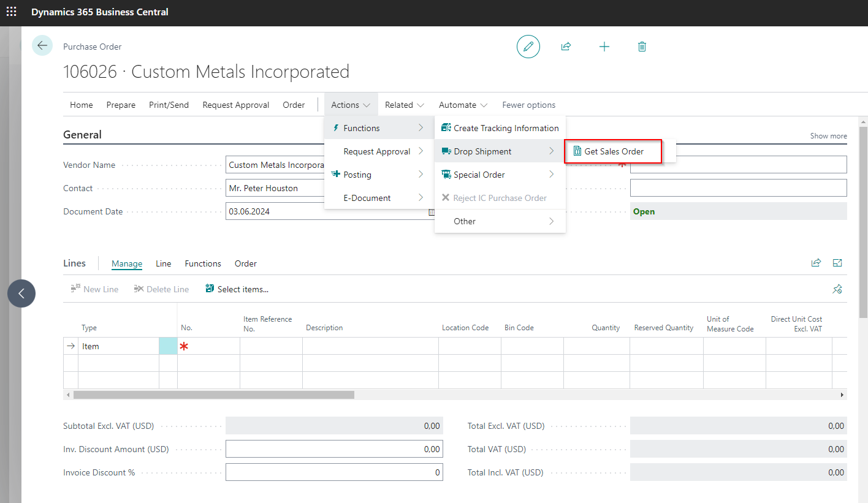
Task: Select the Home tab
Action: (x=82, y=105)
